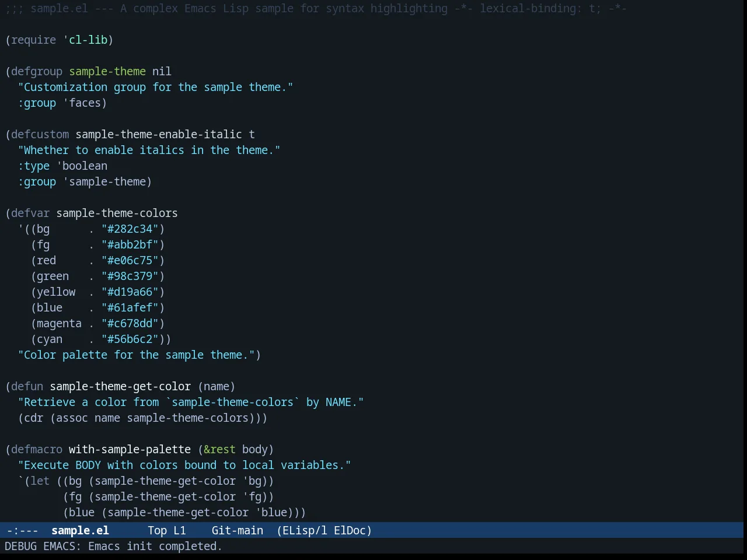Click 'sample-theme-colors' after defvar
747x560 pixels.
[x=117, y=213]
